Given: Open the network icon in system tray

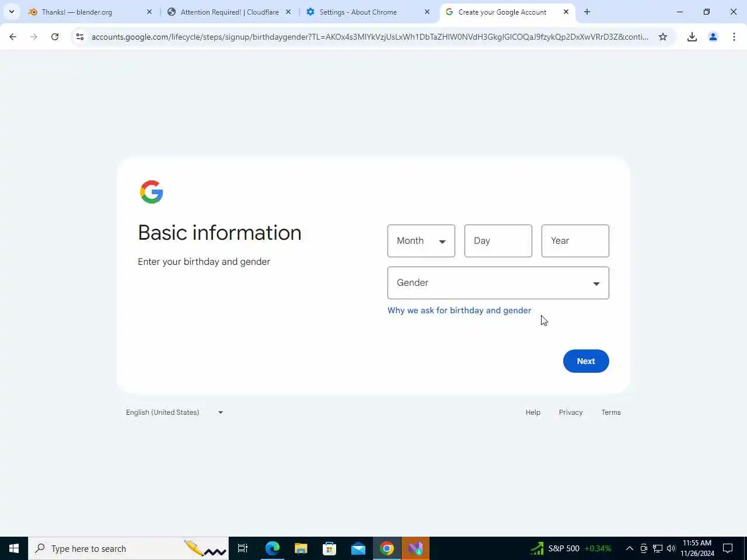Looking at the screenshot, I should tap(658, 548).
